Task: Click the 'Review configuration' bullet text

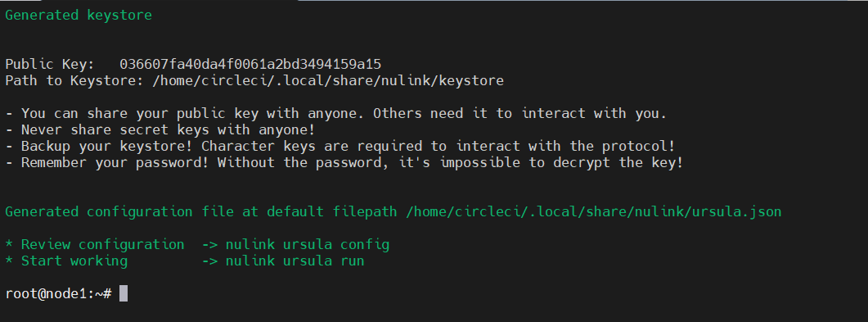Action: (103, 244)
